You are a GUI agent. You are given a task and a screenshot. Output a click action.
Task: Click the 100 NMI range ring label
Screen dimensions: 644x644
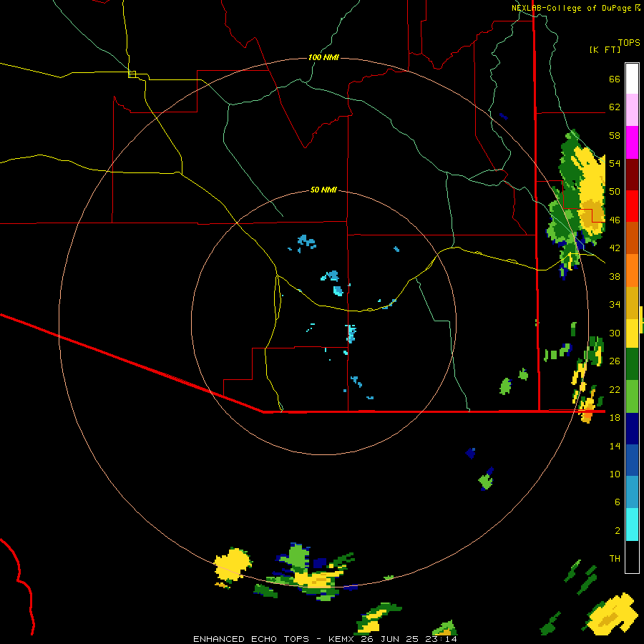click(323, 57)
